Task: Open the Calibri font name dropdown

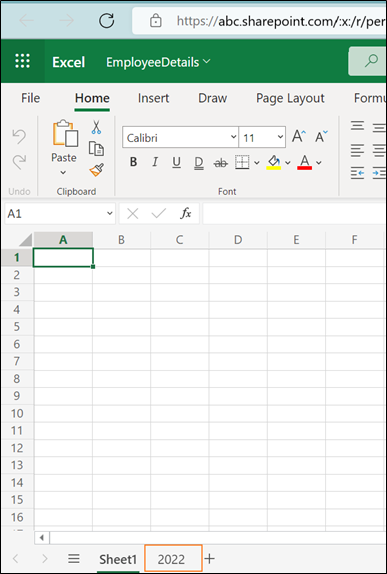Action: 233,137
